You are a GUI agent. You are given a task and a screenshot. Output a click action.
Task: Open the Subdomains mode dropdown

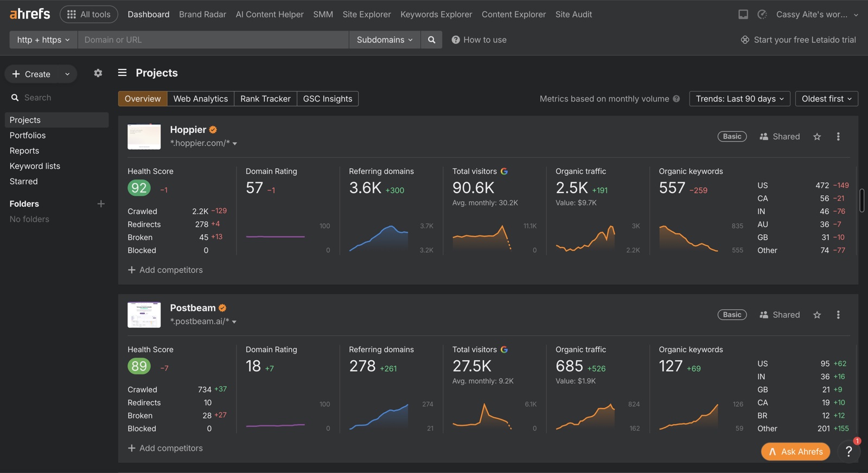pos(385,40)
